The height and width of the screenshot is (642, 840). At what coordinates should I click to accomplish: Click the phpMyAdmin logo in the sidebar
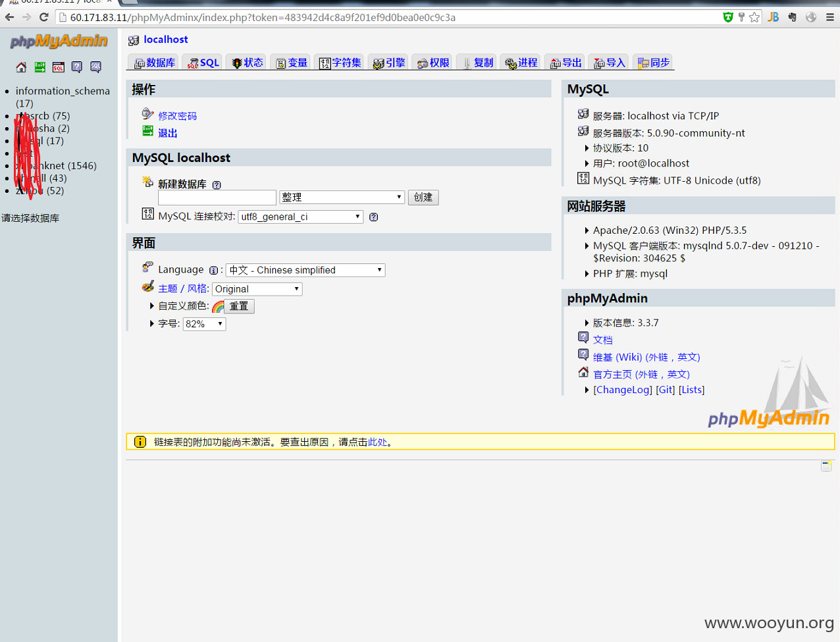[59, 41]
